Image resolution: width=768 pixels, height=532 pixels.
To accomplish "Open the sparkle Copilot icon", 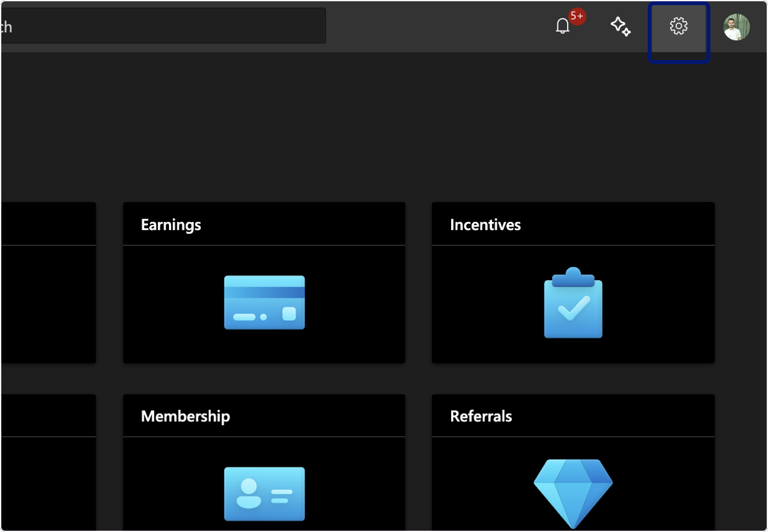I will click(620, 26).
